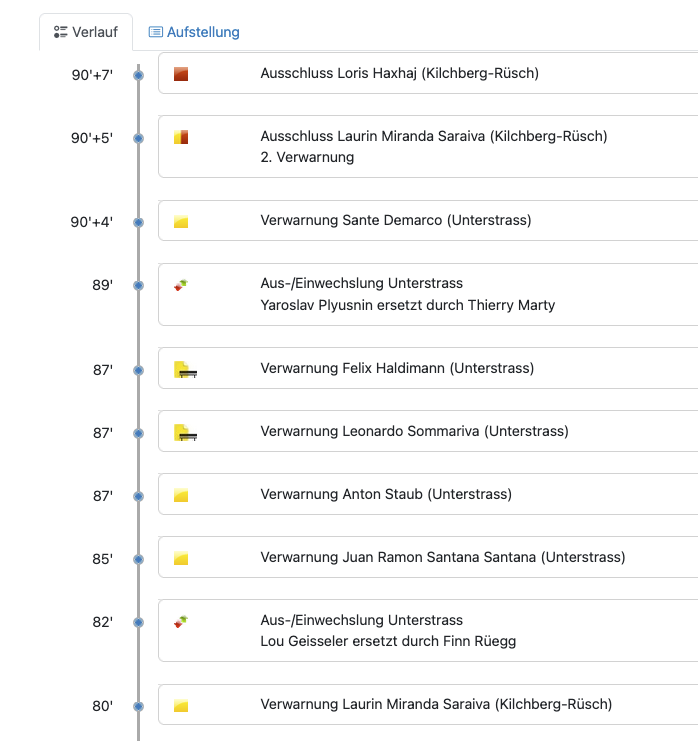Click the yellow card icon for Anton Staub

(x=181, y=495)
